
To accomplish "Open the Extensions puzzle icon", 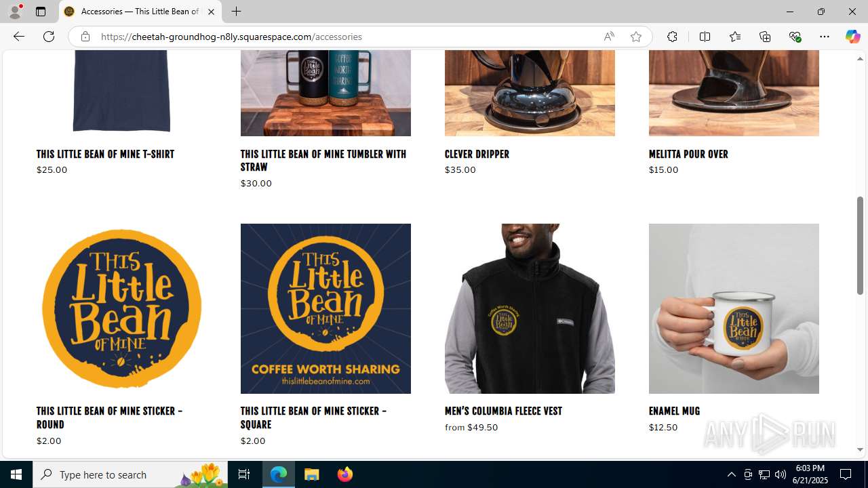I will pyautogui.click(x=672, y=37).
